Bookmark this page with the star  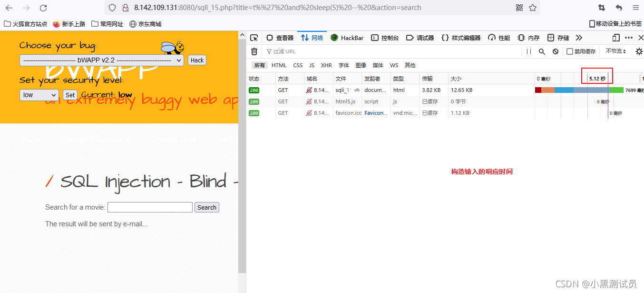click(x=533, y=8)
